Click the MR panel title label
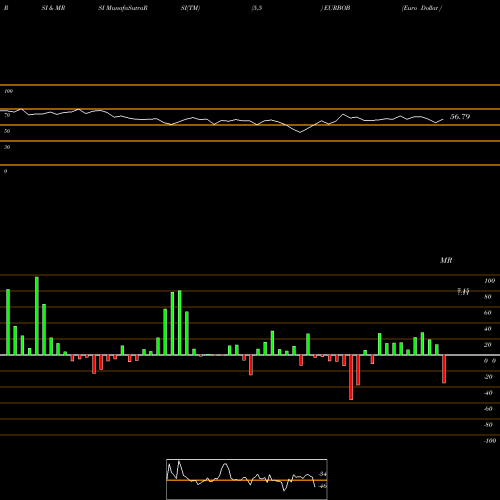The image size is (500, 500). point(446,260)
